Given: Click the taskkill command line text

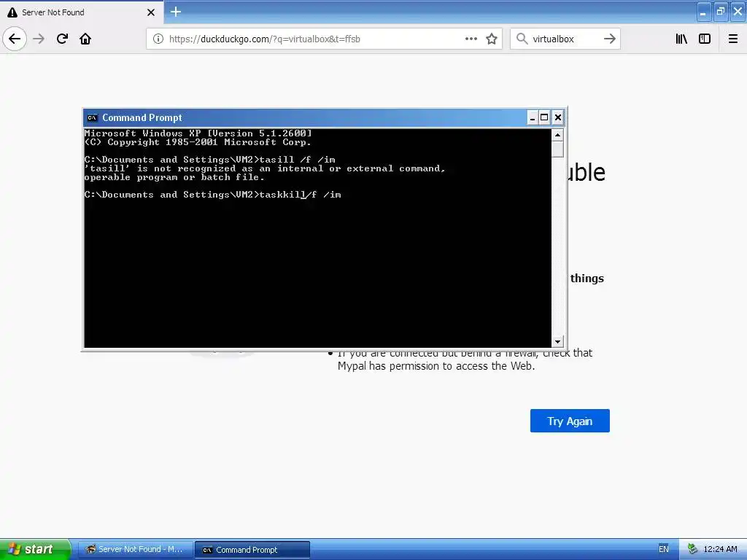Looking at the screenshot, I should (x=212, y=194).
